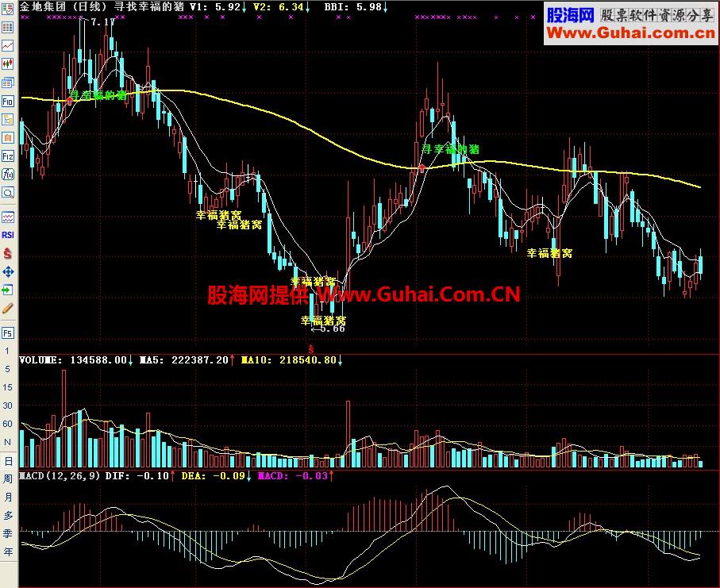Screen dimensions: 720x588
Task: Click the MA5: 222387.20 volume label
Action: (x=187, y=360)
